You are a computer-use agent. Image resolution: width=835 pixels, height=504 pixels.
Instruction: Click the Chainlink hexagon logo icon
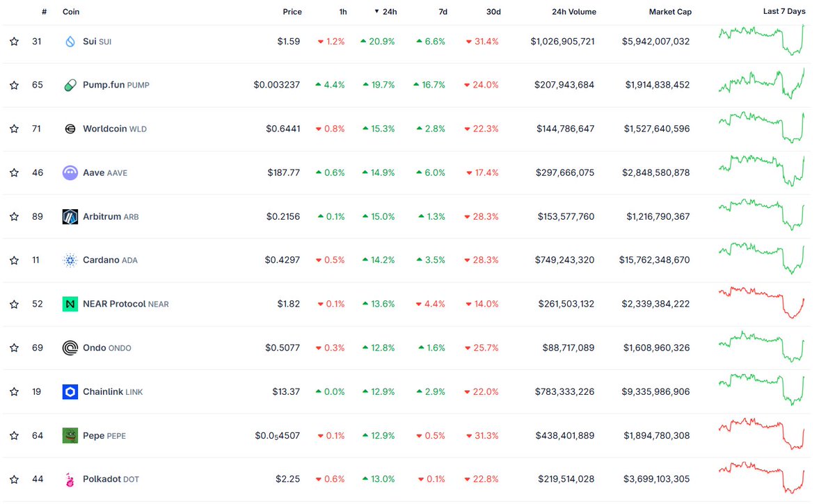pos(70,392)
